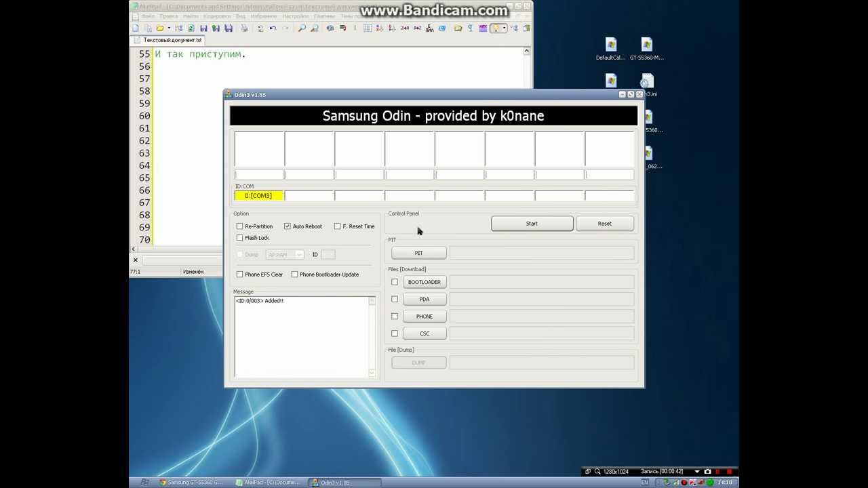Click the <ID:0/003> Added!! message line

[260, 301]
